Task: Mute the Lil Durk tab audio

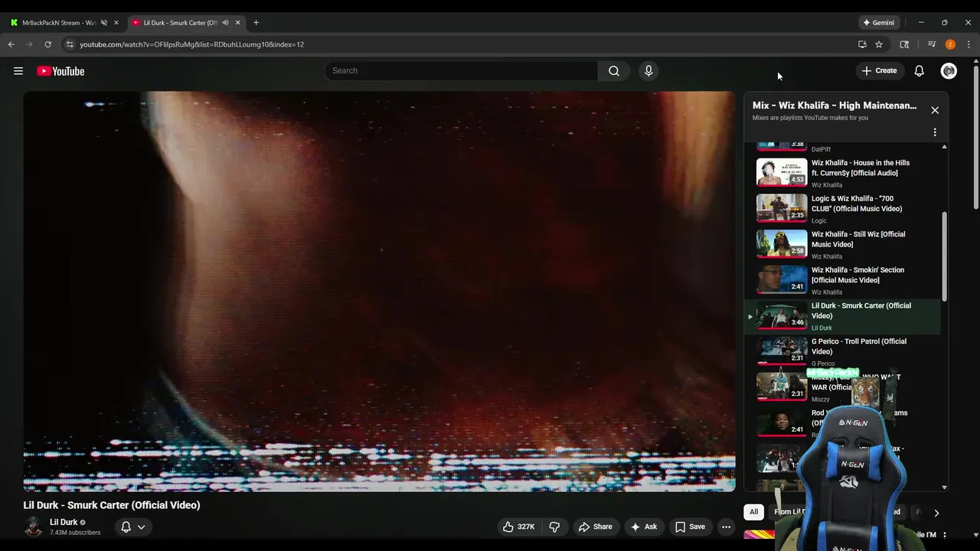Action: (x=225, y=22)
